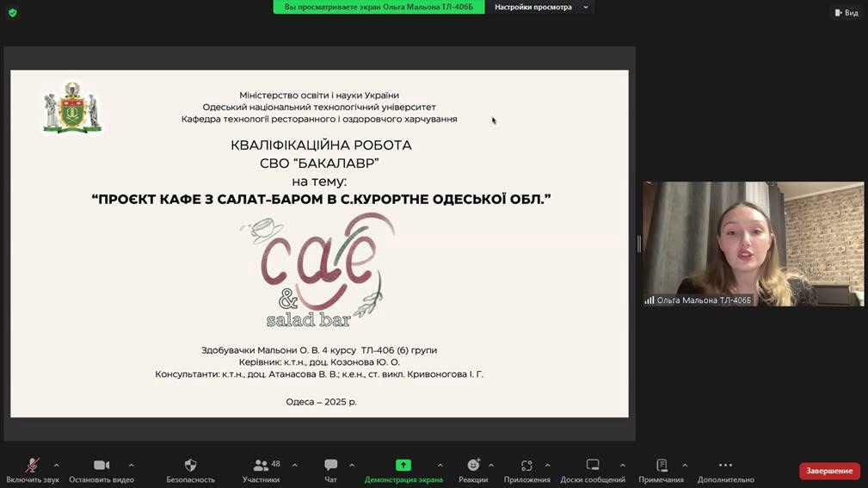This screenshot has width=868, height=488.
Task: Open the Безопасность security menu
Action: pyautogui.click(x=190, y=470)
